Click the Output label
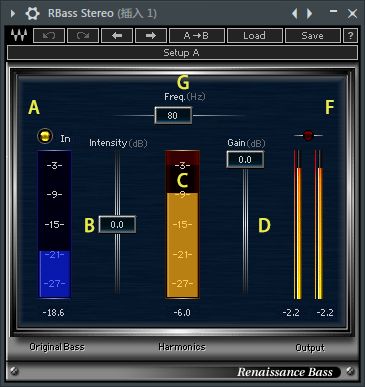The height and width of the screenshot is (387, 365). click(310, 348)
